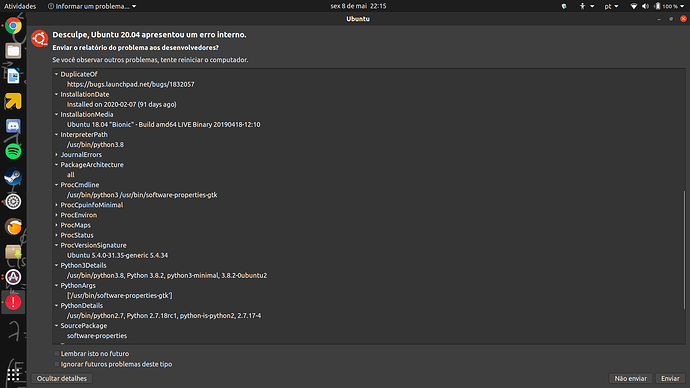This screenshot has height=388, width=690.
Task: Click the details list vertical scrollbar
Action: click(684, 250)
